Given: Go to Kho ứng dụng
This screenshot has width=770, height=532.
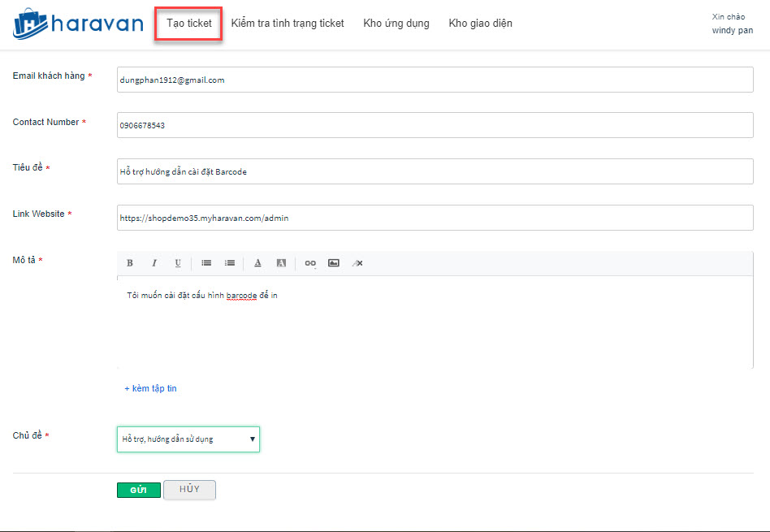Looking at the screenshot, I should click(x=396, y=23).
